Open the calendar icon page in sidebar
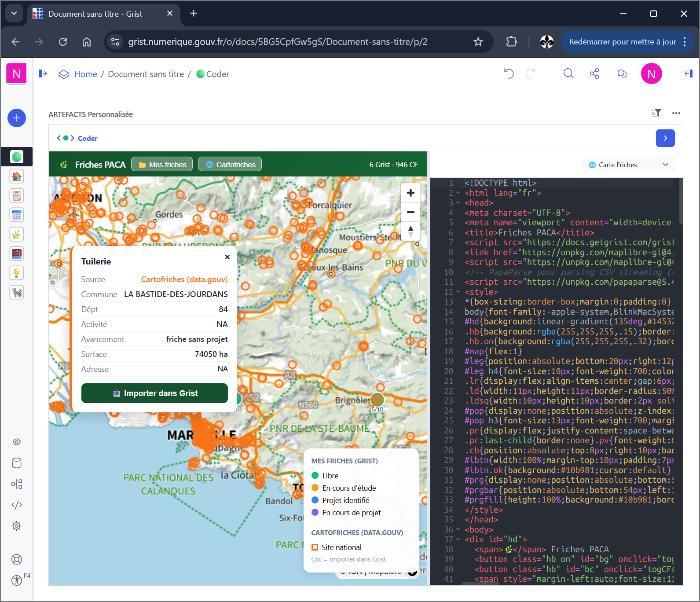This screenshot has width=700, height=602. 17,215
